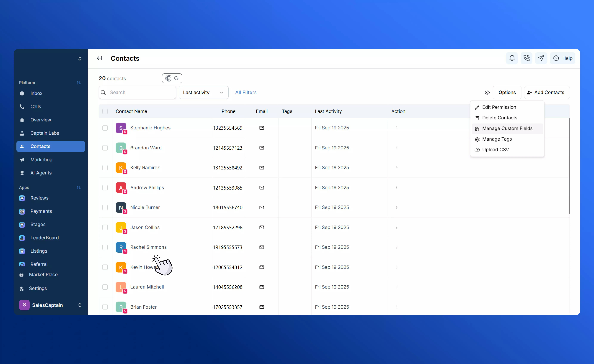The height and width of the screenshot is (364, 594).
Task: Click Stephanie Hughes email envelope icon
Action: point(262,128)
